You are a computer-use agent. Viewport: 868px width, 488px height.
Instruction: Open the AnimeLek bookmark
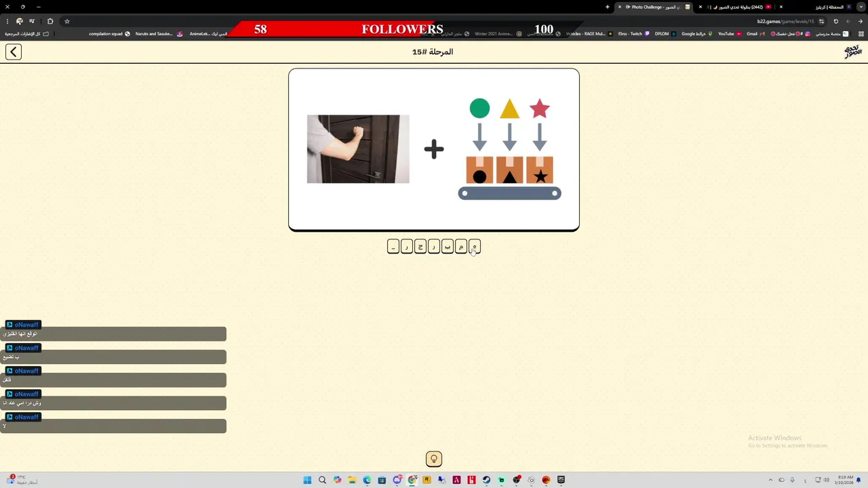click(208, 34)
